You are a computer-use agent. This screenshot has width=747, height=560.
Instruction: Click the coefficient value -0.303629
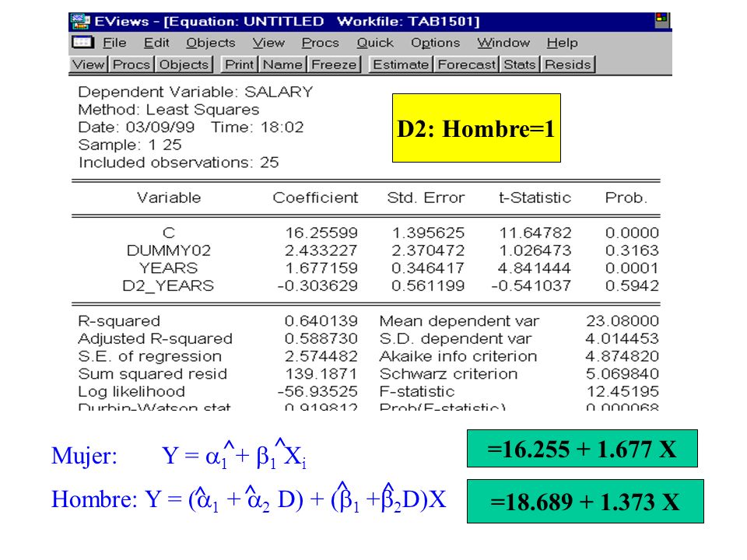point(317,285)
